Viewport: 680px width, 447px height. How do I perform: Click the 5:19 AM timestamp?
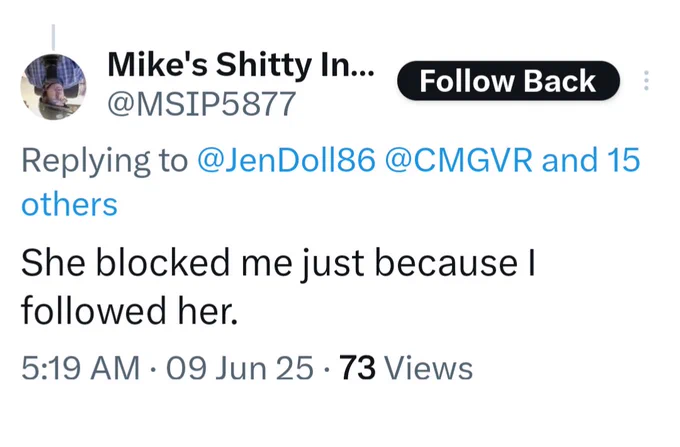(x=81, y=368)
